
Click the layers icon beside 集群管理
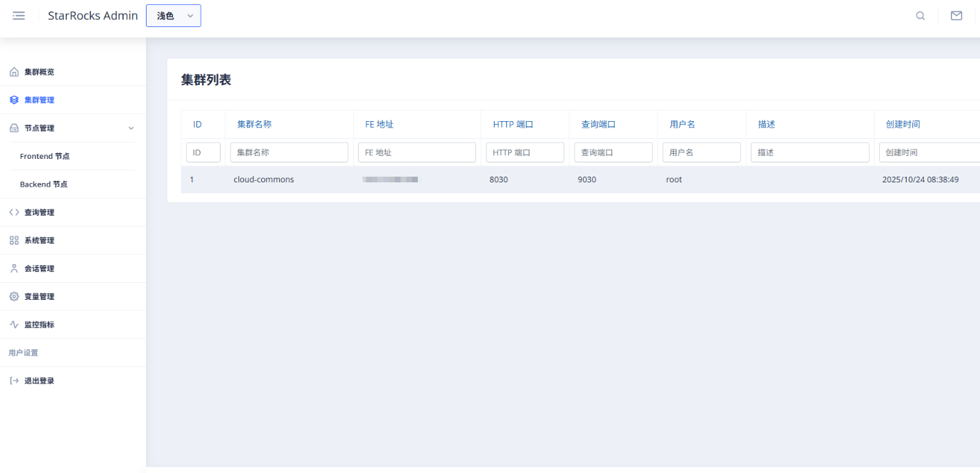tap(14, 100)
